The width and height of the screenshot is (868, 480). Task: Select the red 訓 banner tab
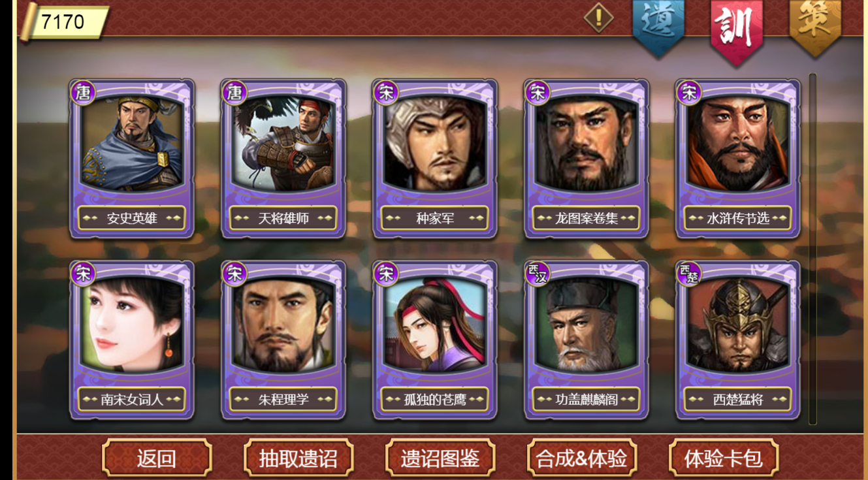(x=737, y=31)
